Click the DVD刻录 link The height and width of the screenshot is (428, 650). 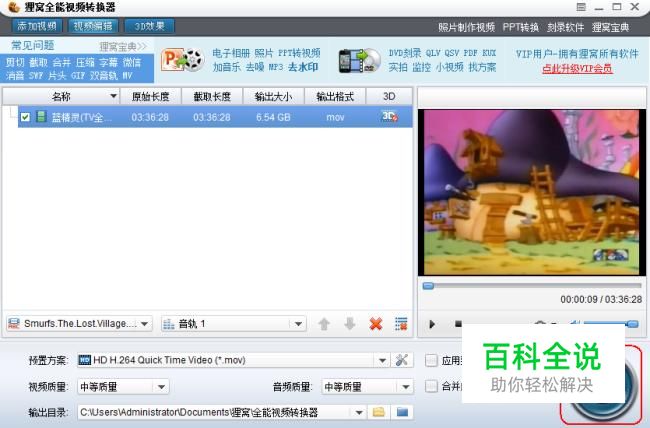405,53
